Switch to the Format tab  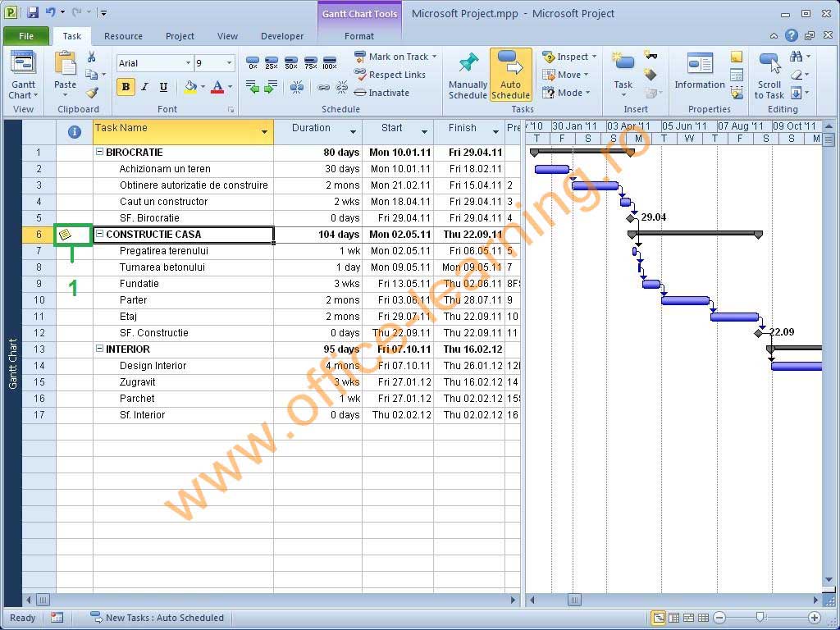[359, 36]
